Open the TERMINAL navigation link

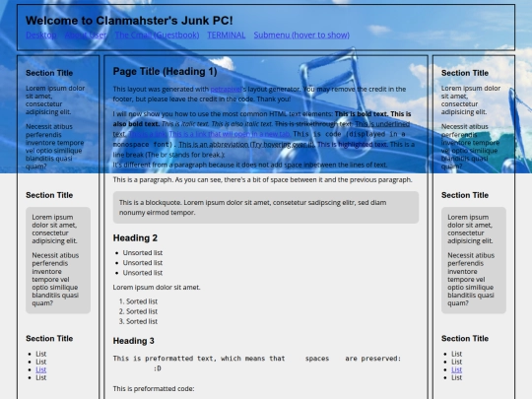click(x=227, y=34)
